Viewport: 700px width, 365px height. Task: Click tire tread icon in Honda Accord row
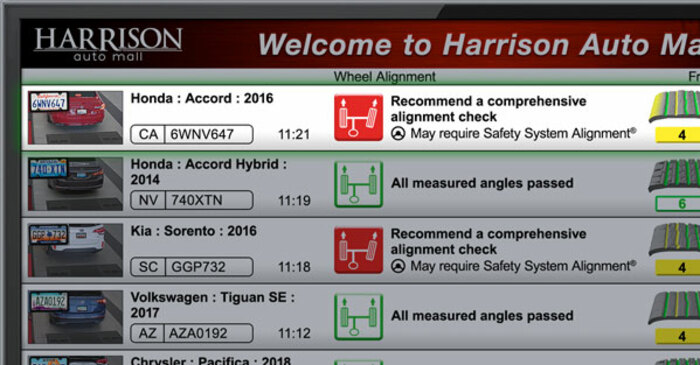point(675,106)
